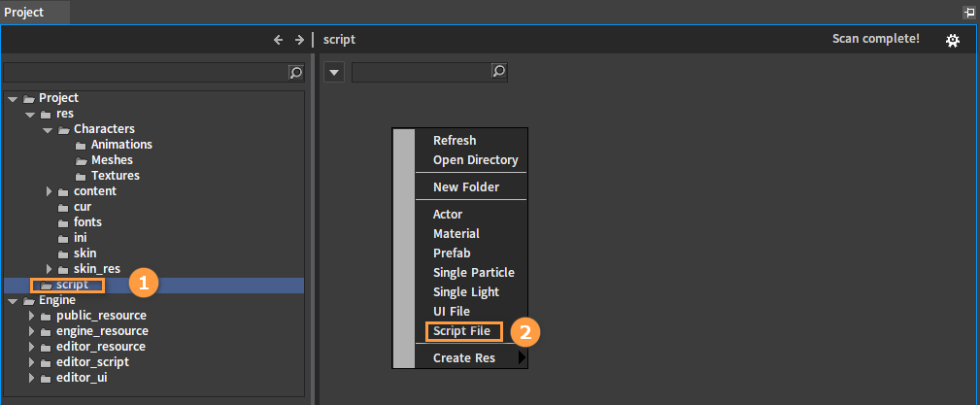Click the pin icon in Project title bar
980x405 pixels.
click(968, 13)
